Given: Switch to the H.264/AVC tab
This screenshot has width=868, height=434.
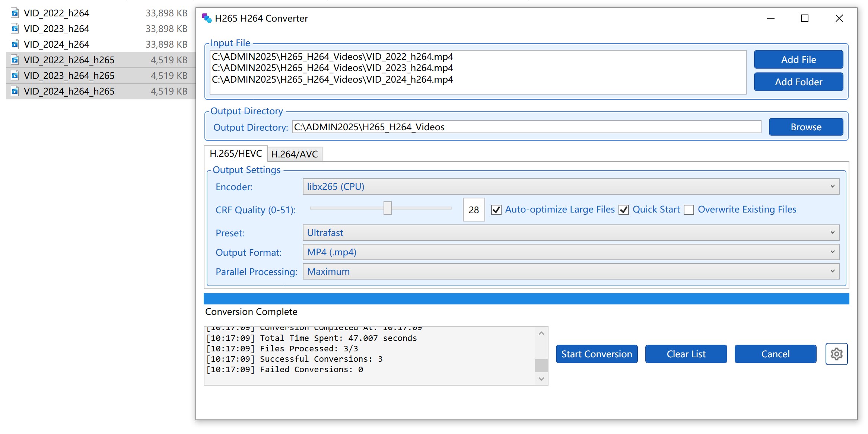Looking at the screenshot, I should pos(295,154).
